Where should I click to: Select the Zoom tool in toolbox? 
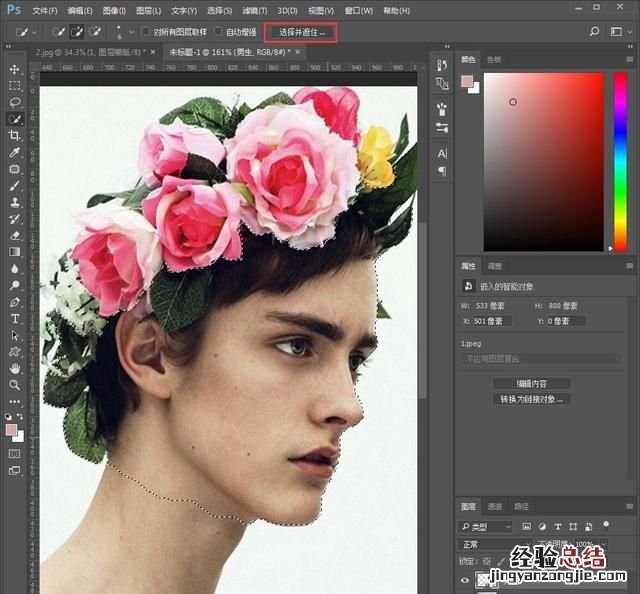coord(15,384)
